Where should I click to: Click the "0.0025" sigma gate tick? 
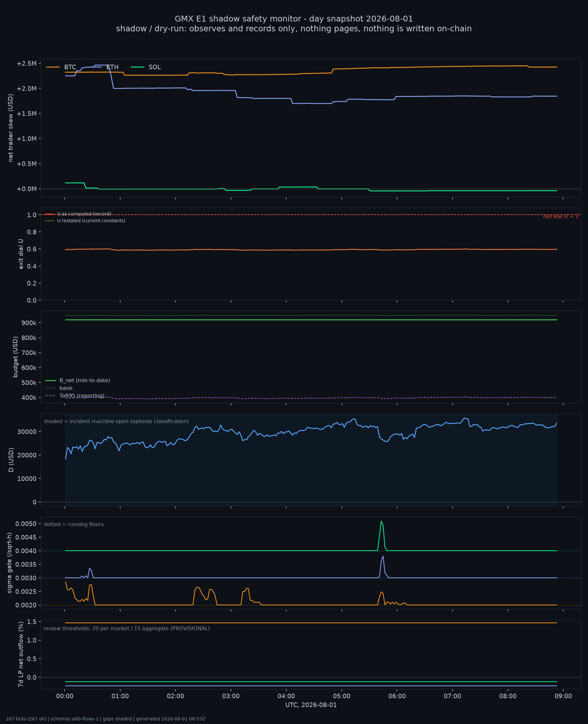(26, 592)
